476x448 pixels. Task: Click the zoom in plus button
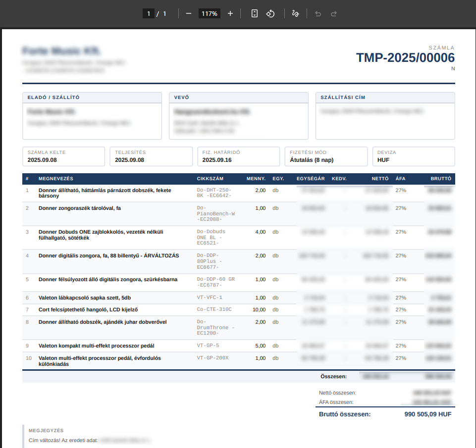tap(230, 14)
